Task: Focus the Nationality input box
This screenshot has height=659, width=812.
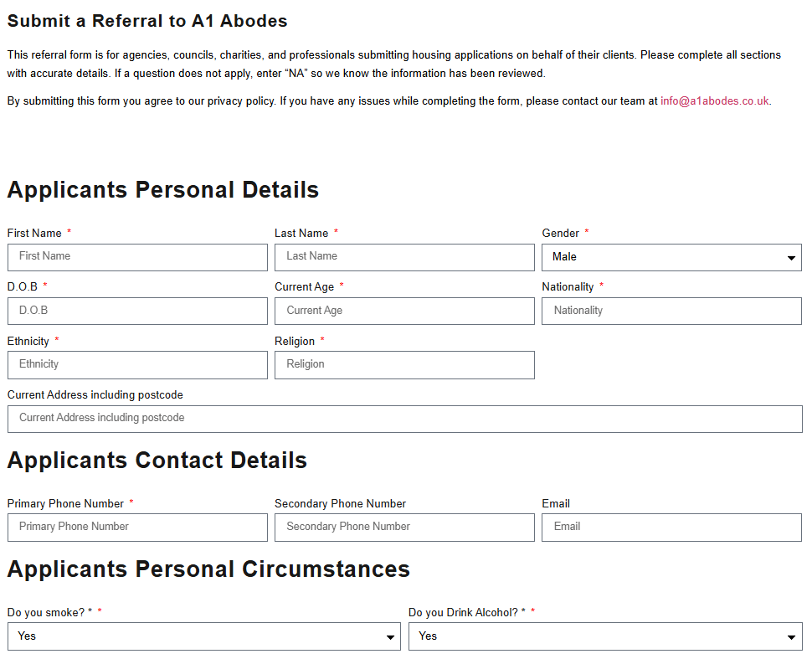Action: [671, 311]
